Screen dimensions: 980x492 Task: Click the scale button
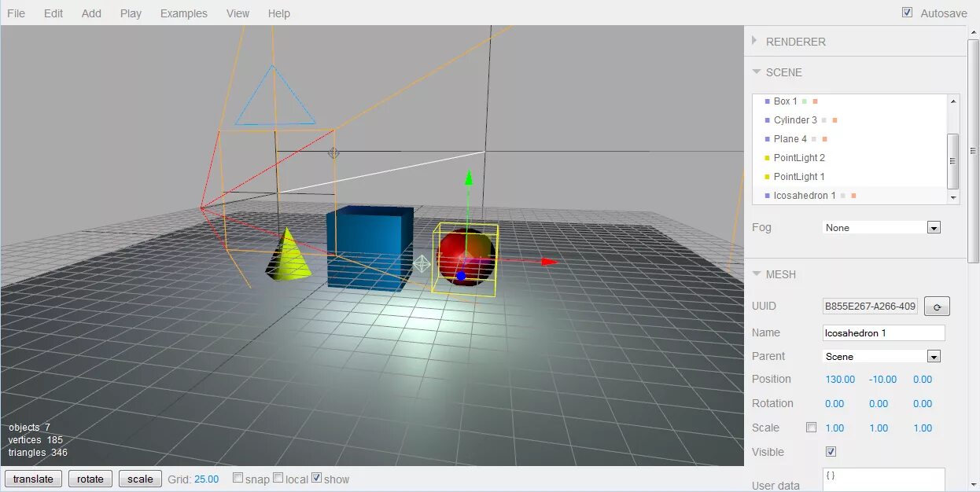point(141,479)
